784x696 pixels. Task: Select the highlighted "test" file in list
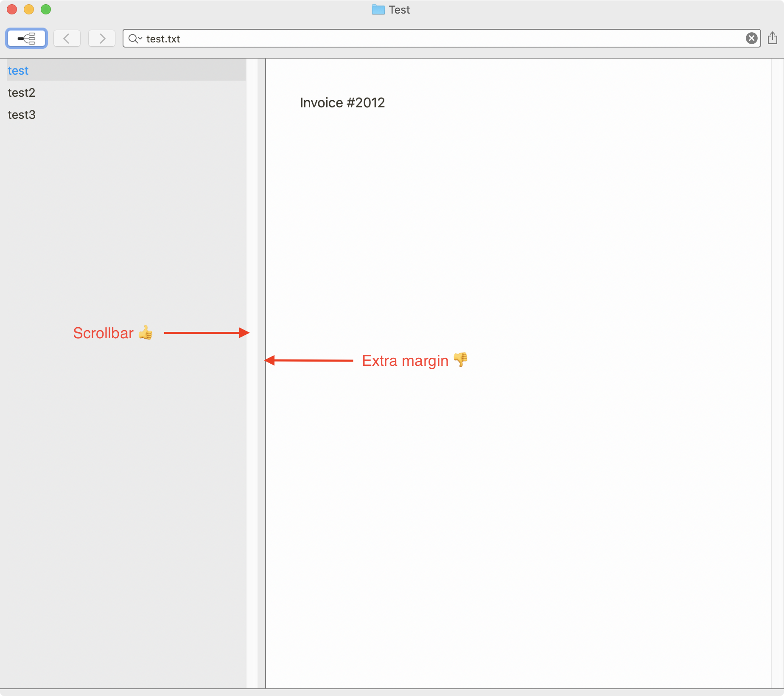tap(18, 70)
